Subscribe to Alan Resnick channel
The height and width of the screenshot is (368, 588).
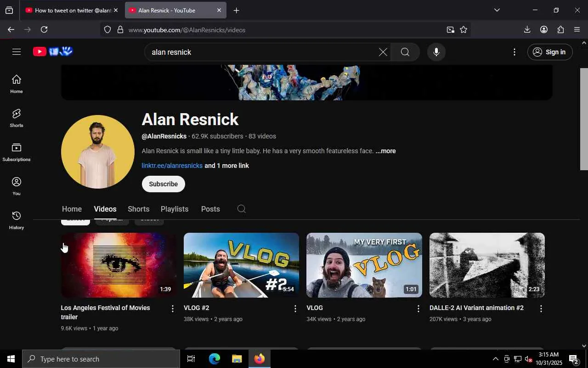tap(163, 184)
